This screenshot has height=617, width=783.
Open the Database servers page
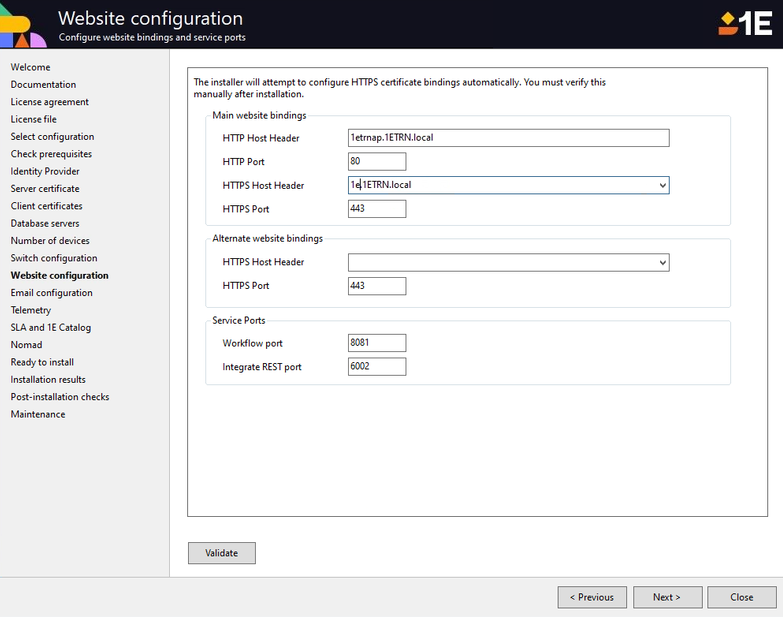(45, 224)
